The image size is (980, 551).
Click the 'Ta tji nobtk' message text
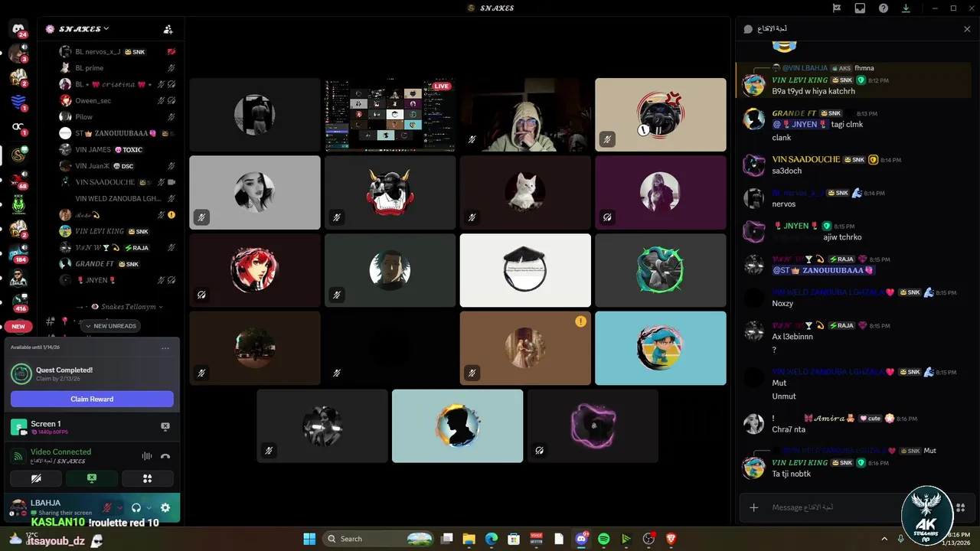[792, 474]
